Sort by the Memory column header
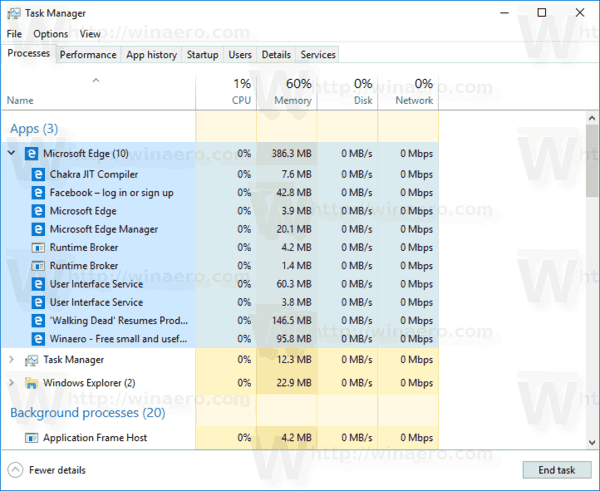Image resolution: width=600 pixels, height=491 pixels. pyautogui.click(x=287, y=93)
